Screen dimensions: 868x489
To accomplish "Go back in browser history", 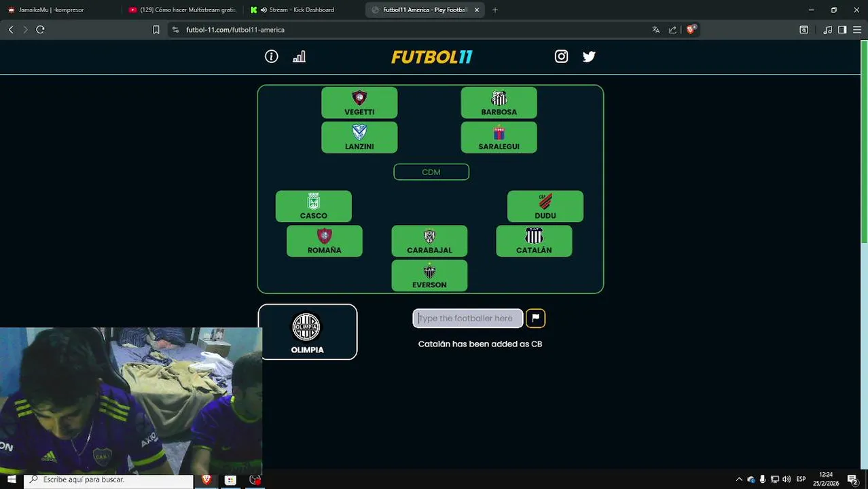I will coord(11,30).
